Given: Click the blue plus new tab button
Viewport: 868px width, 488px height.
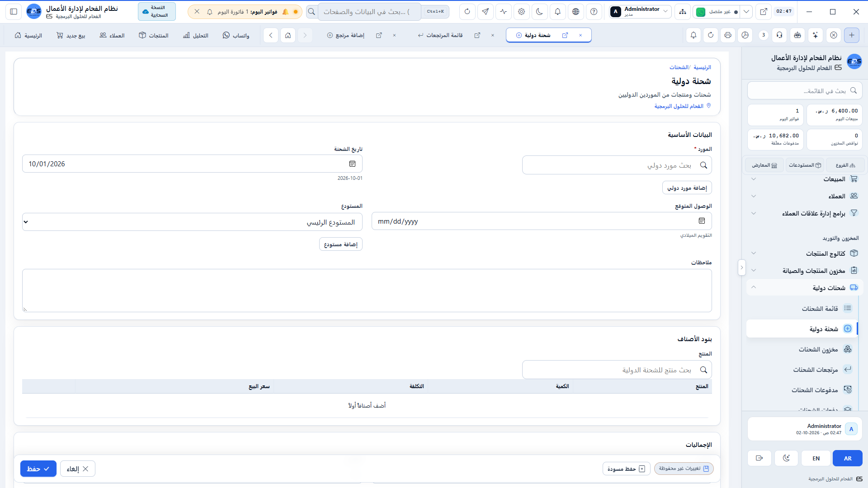Looking at the screenshot, I should pyautogui.click(x=852, y=35).
